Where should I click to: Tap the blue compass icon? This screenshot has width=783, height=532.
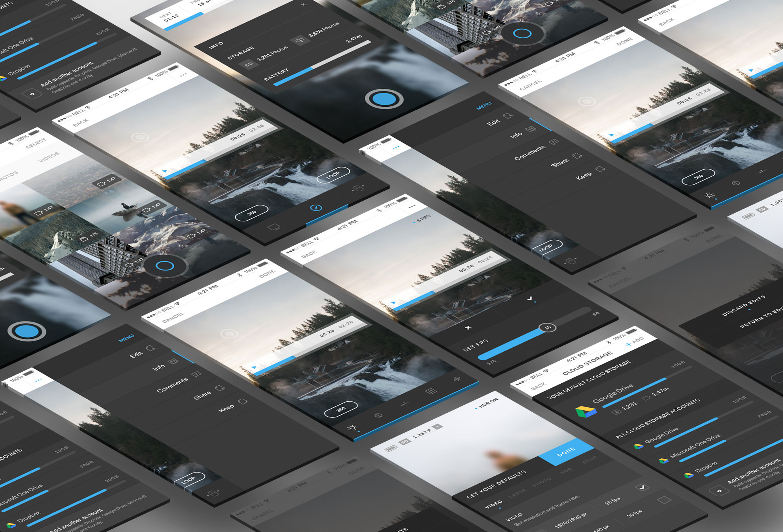pyautogui.click(x=316, y=208)
